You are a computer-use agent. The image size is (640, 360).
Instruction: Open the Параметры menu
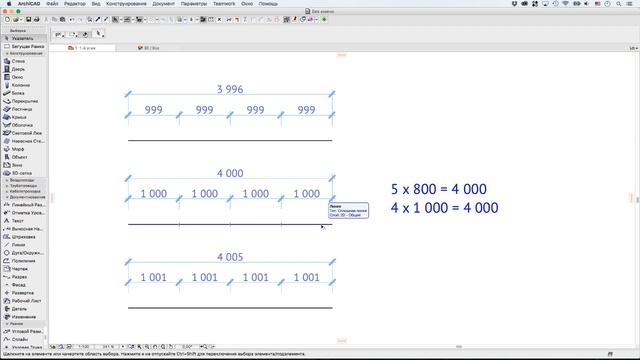click(x=193, y=4)
